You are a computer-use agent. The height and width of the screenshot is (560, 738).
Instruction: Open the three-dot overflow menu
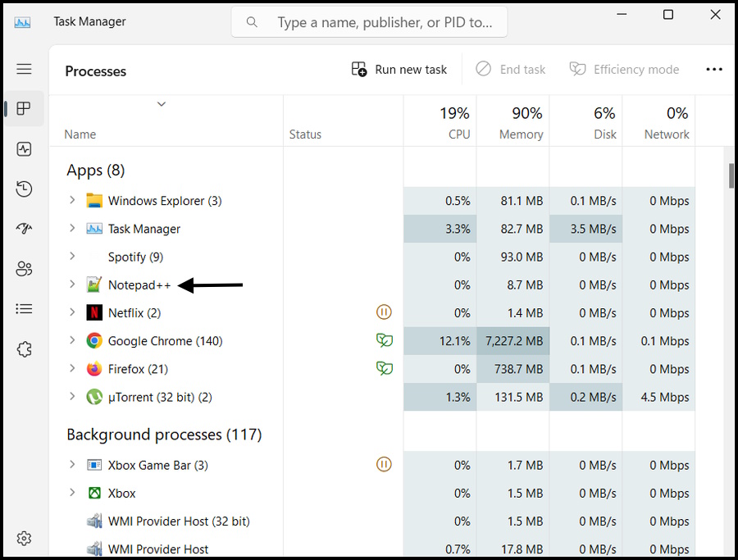coord(714,69)
